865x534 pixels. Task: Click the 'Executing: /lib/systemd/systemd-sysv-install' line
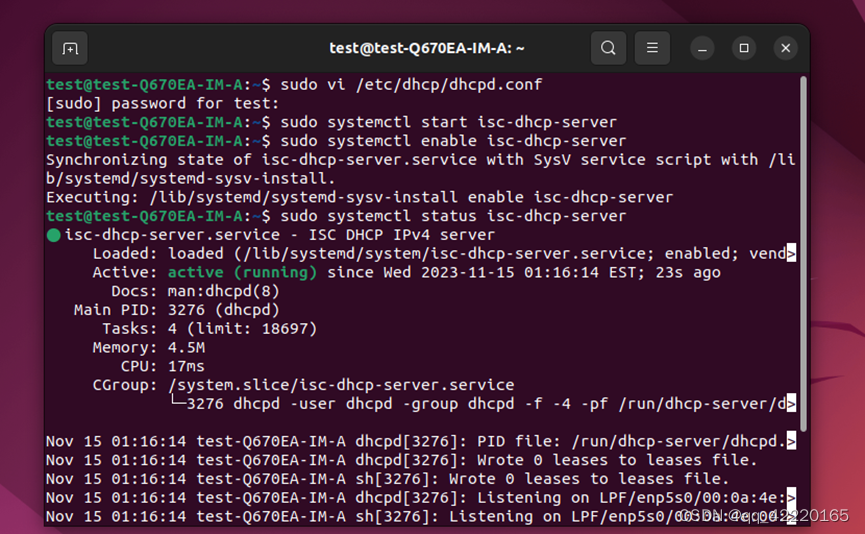point(360,197)
